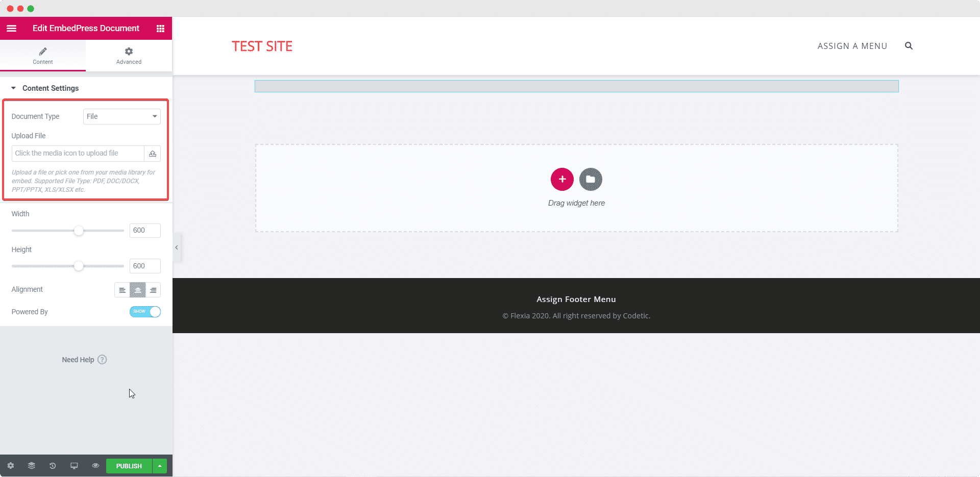The height and width of the screenshot is (477, 980).
Task: Select left alignment option
Action: click(x=122, y=290)
